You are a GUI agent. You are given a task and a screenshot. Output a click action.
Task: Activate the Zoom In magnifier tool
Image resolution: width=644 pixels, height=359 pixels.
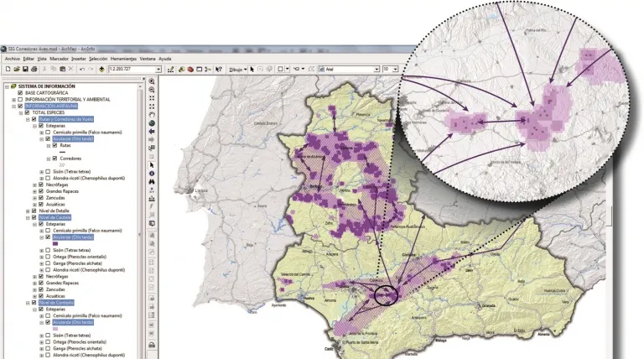click(152, 81)
